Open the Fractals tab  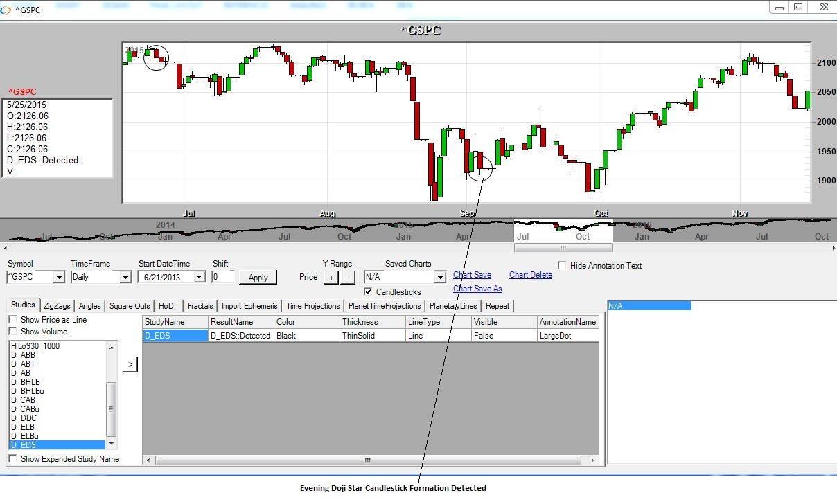(200, 306)
